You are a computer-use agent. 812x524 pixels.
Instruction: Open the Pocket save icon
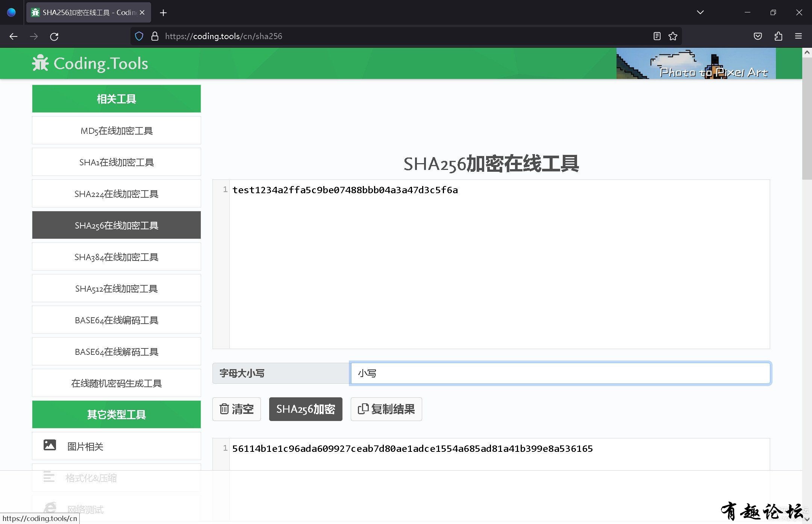coord(758,36)
